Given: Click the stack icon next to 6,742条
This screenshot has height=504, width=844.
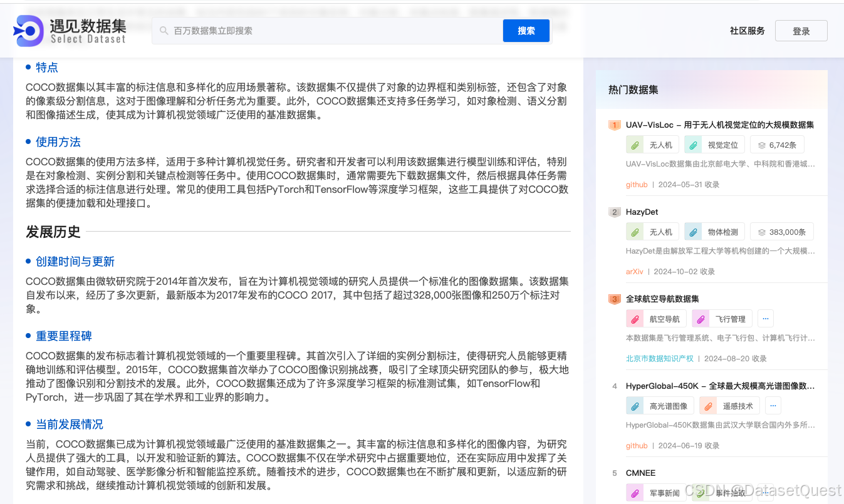Looking at the screenshot, I should pos(762,145).
